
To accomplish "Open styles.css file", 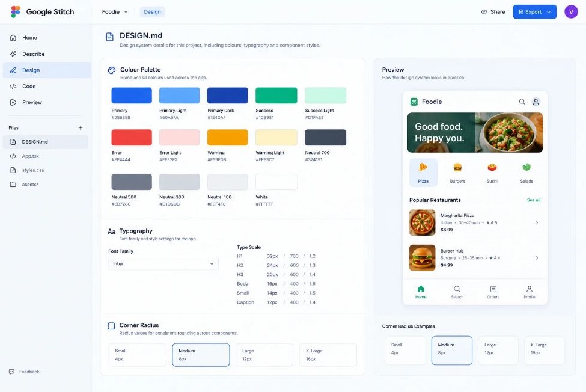I will tap(46, 170).
